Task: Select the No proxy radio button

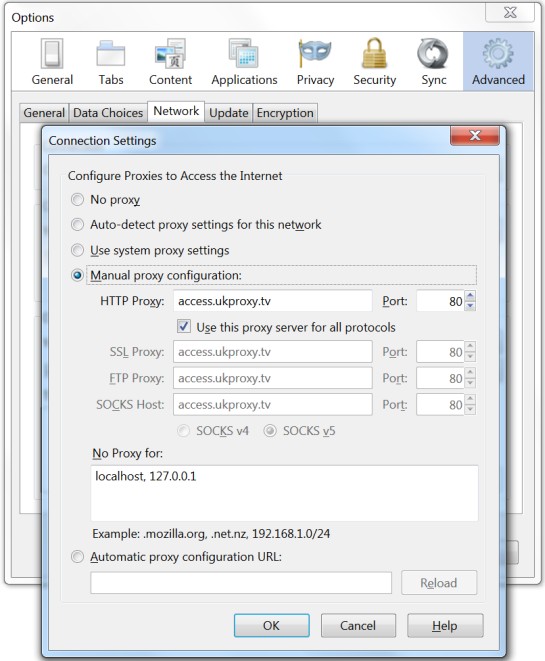Action: pyautogui.click(x=78, y=199)
